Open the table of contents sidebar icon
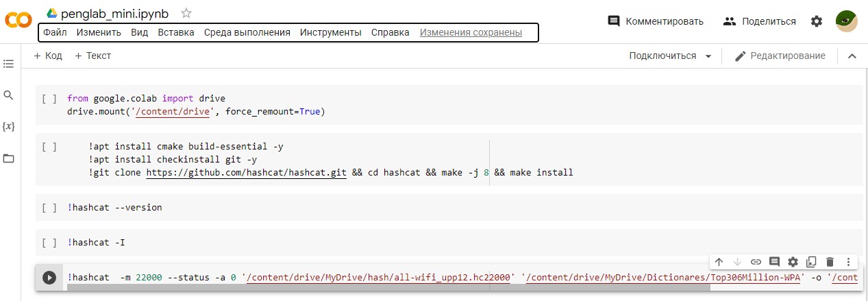Screen dimensions: 868x301 click(8, 64)
